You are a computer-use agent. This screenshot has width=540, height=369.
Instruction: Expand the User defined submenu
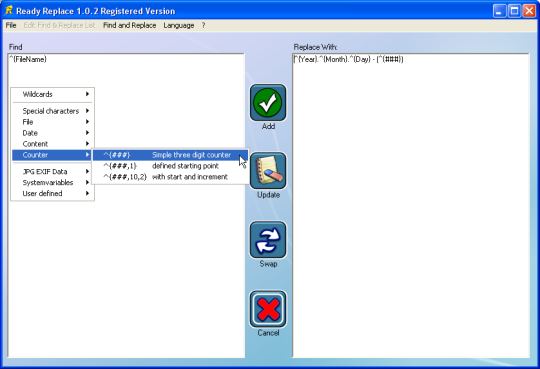point(52,194)
